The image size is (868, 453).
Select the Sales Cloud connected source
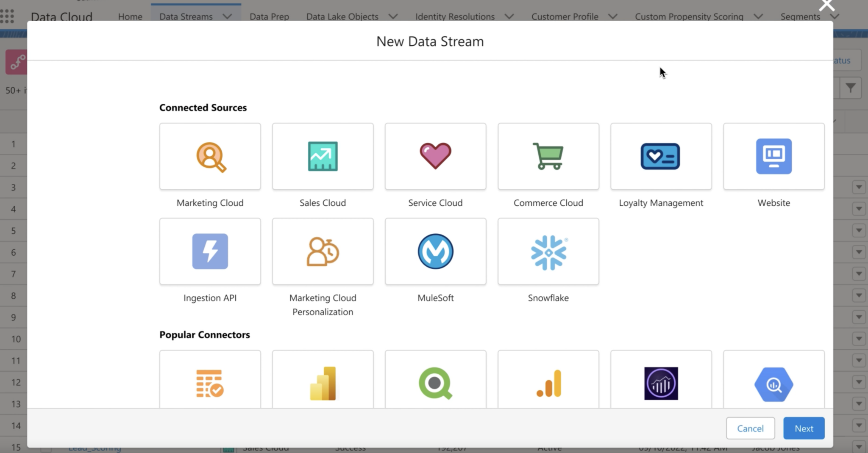(323, 157)
